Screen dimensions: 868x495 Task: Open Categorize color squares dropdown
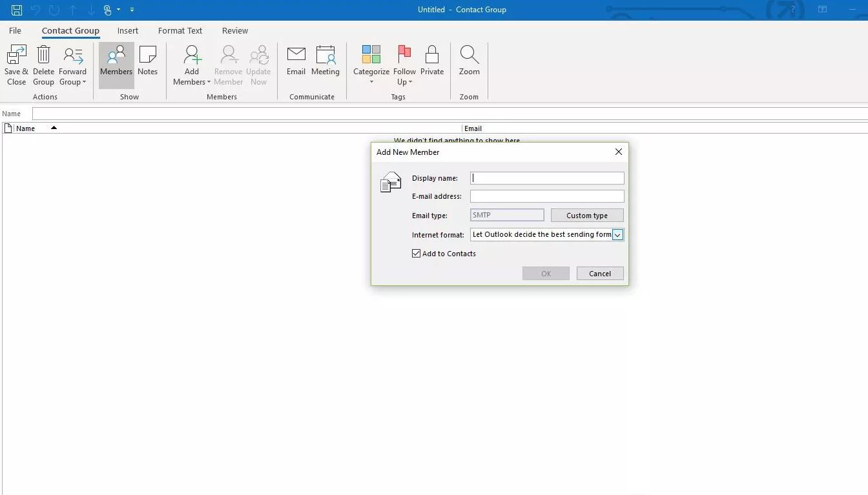click(371, 65)
